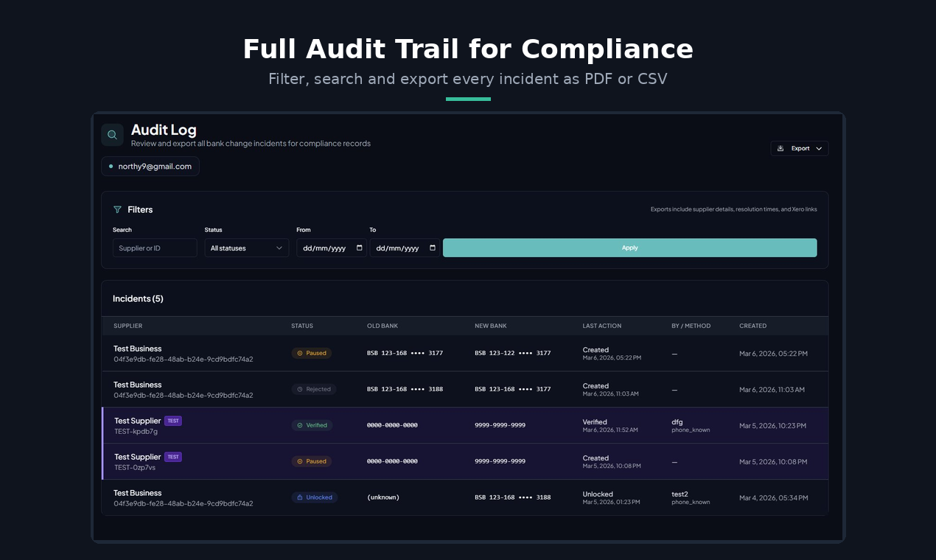Open the All statuses dropdown
The image size is (936, 560).
[x=246, y=248]
